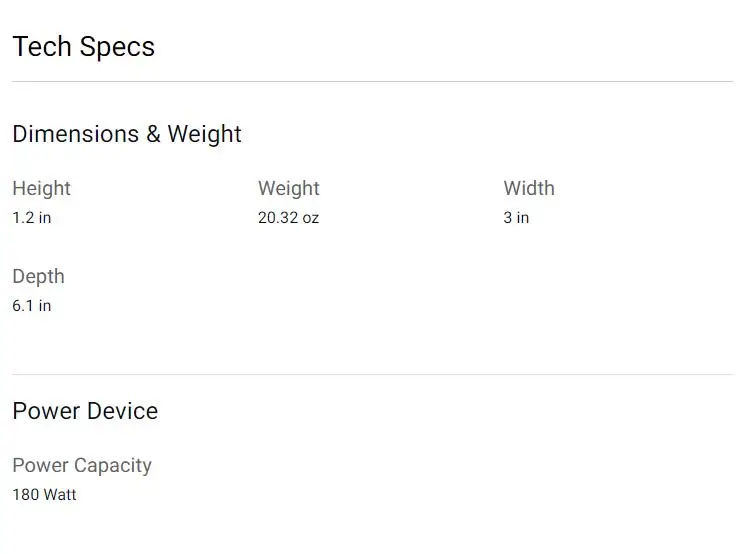Click the word Dimensions in the section heading
This screenshot has height=554, width=750.
click(75, 134)
